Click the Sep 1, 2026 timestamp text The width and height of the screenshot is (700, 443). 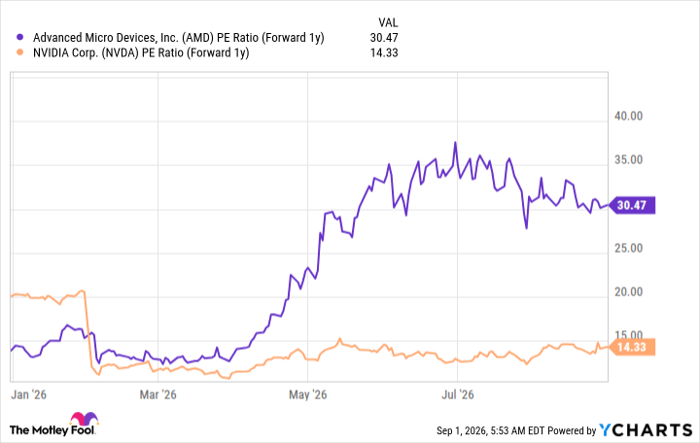point(490,430)
